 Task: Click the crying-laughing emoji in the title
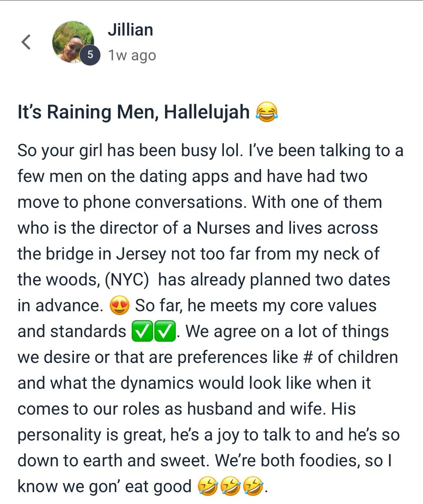coord(267,112)
